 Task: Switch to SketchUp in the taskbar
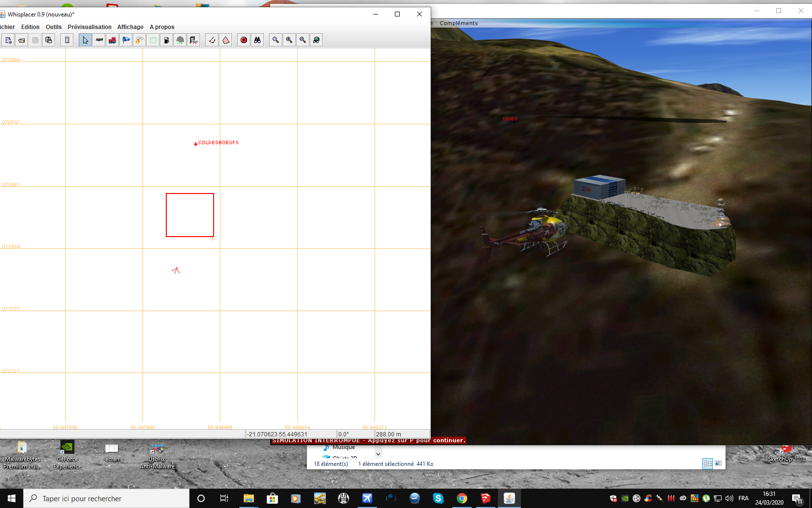pos(486,498)
